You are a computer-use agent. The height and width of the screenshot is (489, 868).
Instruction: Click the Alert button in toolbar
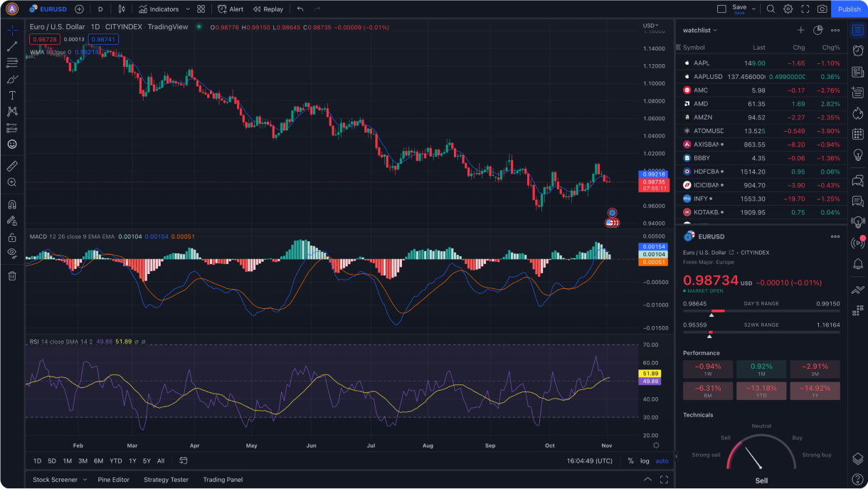tap(231, 9)
